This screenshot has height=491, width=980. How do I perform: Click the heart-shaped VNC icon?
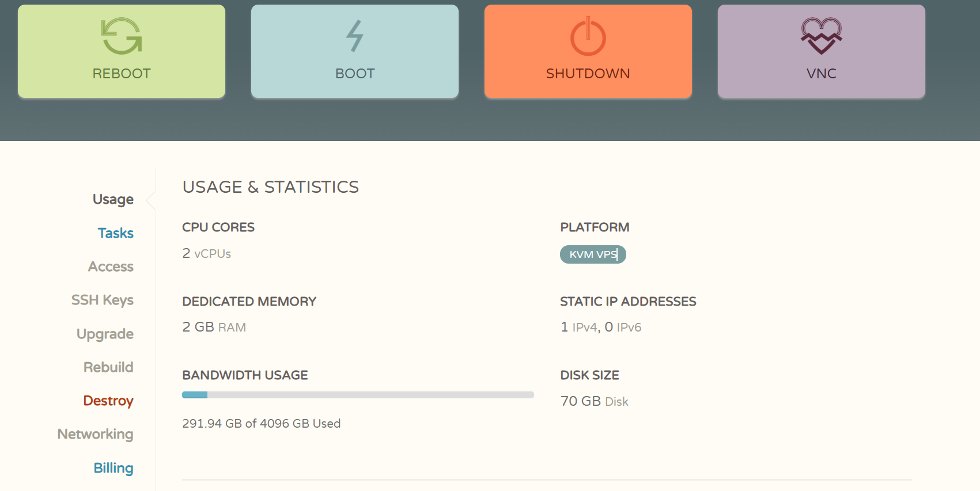coord(821,36)
